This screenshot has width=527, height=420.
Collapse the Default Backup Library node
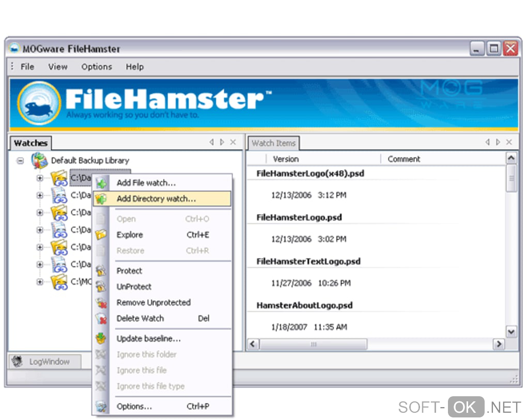point(21,161)
